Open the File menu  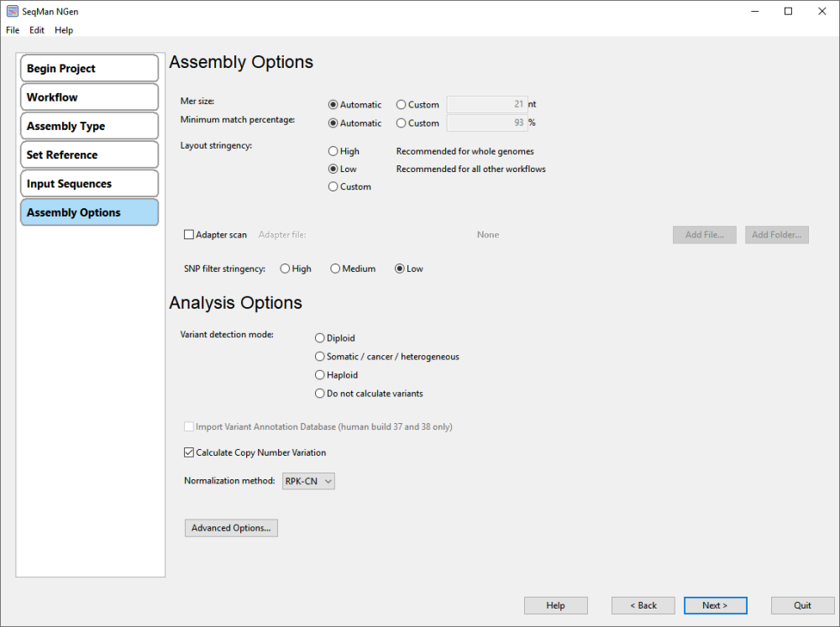(13, 30)
